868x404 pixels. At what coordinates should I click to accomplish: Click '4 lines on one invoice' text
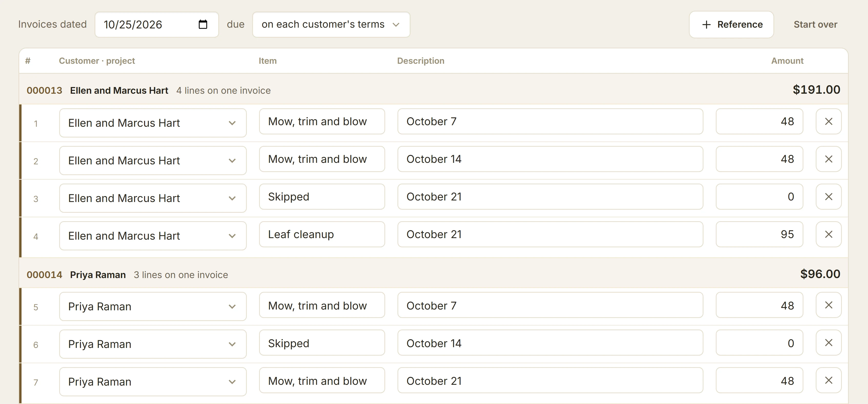(223, 91)
